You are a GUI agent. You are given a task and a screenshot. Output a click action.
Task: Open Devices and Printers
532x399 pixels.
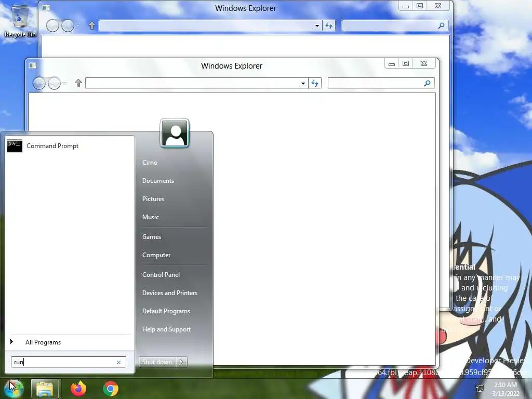pyautogui.click(x=170, y=293)
